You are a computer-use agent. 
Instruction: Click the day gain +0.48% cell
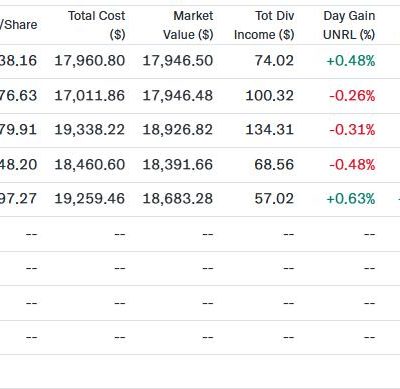point(351,61)
